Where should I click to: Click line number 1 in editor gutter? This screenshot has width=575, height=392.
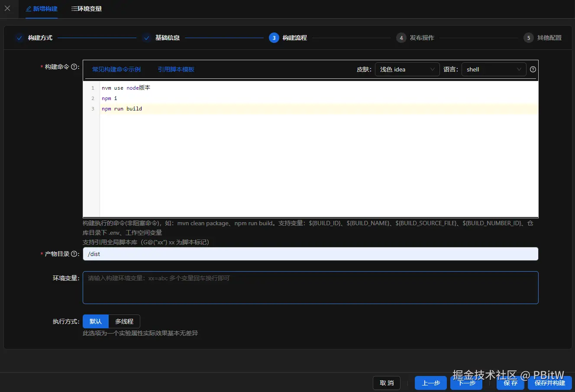[x=93, y=88]
